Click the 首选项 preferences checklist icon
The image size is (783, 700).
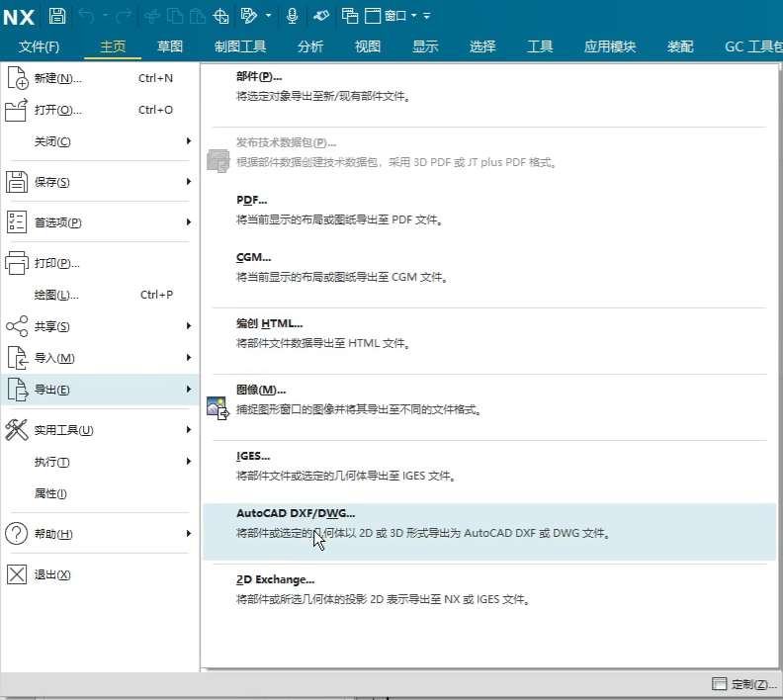(x=17, y=222)
